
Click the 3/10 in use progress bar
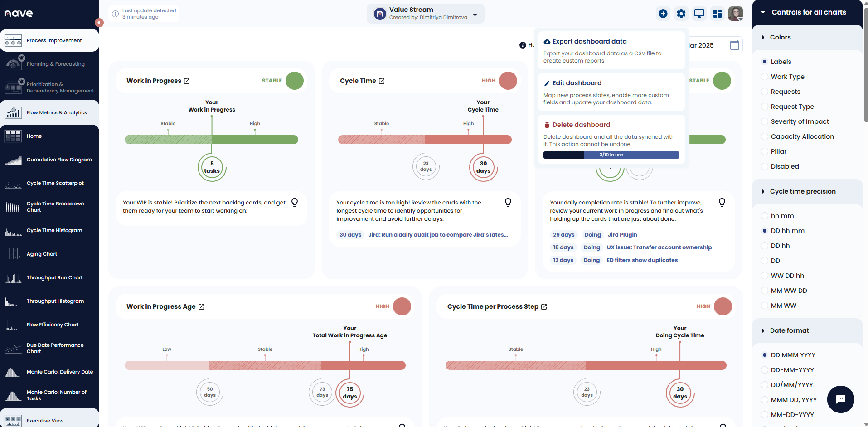tap(611, 155)
